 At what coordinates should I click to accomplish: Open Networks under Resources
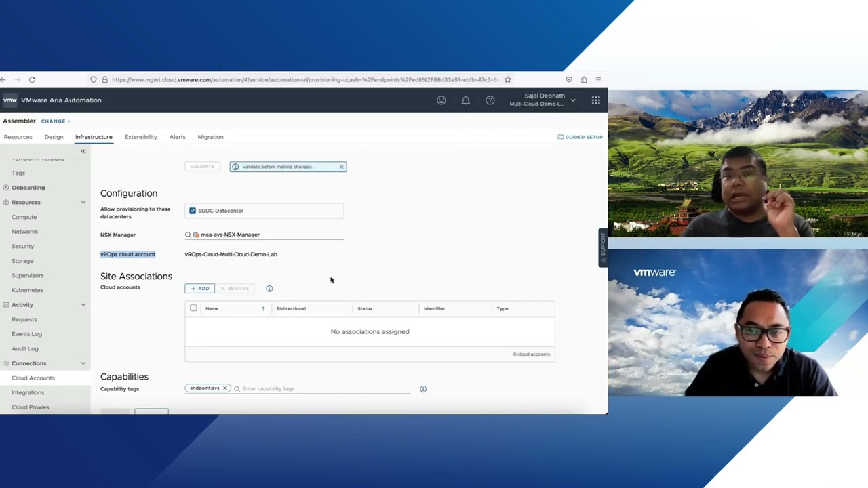pos(24,232)
